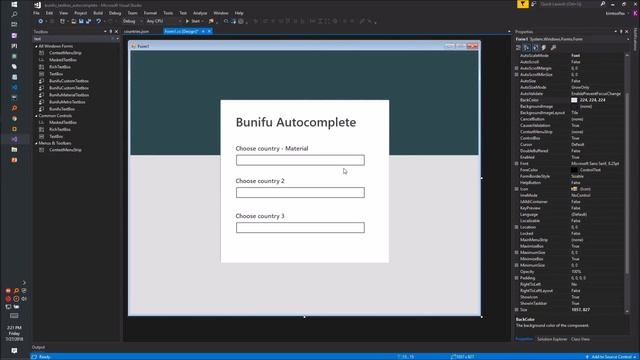Click the Find in Files toolbar icon
Image resolution: width=640 pixels, height=360 pixels.
pos(227,21)
